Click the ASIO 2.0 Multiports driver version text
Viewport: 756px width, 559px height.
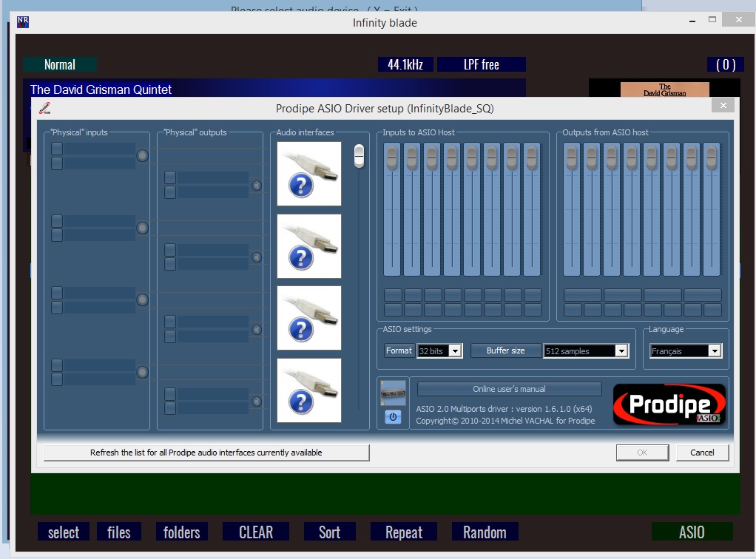click(x=504, y=409)
